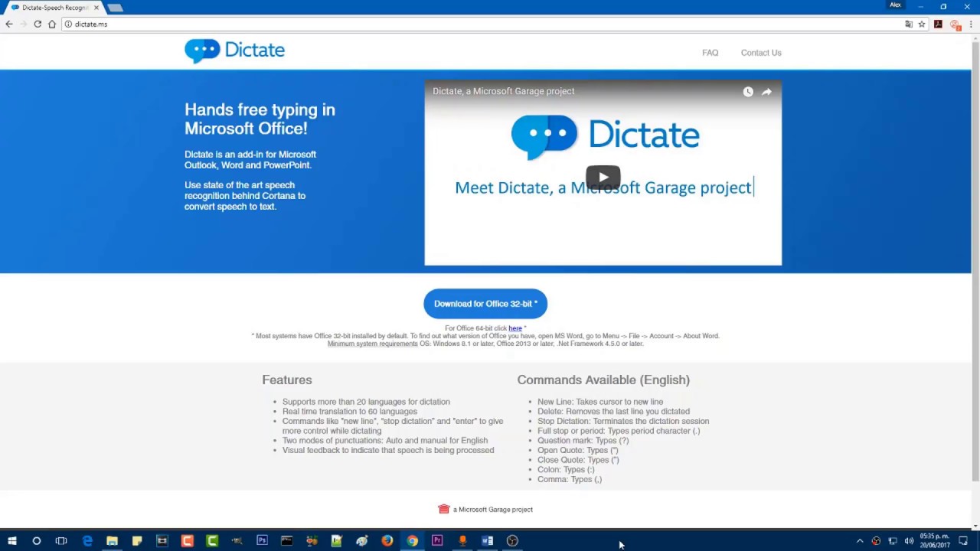Click the Adobe Acrobat extension icon
The image size is (980, 551).
coord(938,24)
